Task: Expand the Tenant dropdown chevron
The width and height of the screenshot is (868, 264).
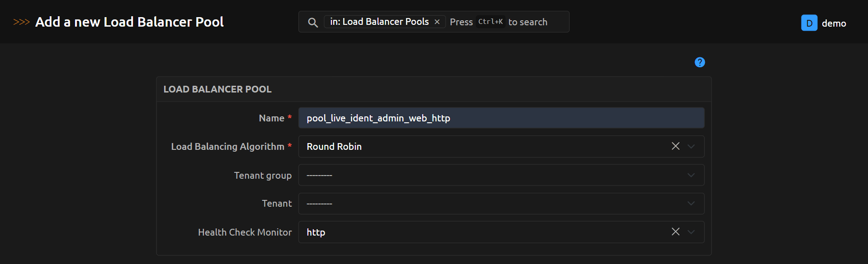Action: point(691,204)
